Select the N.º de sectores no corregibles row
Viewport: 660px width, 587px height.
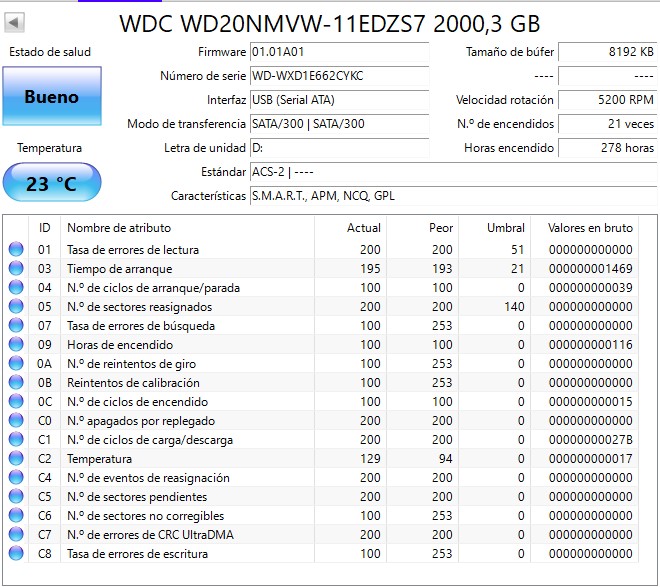[322, 515]
